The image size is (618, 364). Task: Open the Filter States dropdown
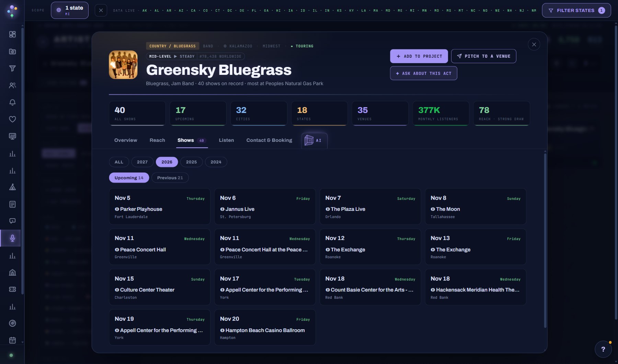(576, 10)
